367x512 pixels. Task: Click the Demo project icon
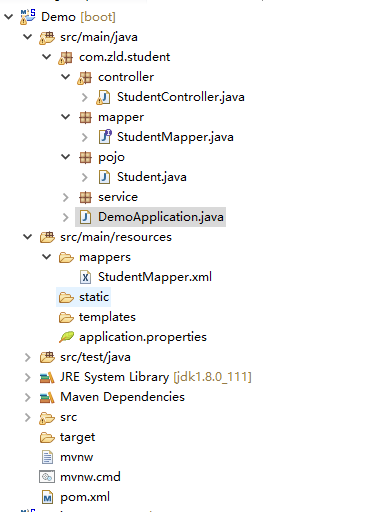[x=28, y=17]
